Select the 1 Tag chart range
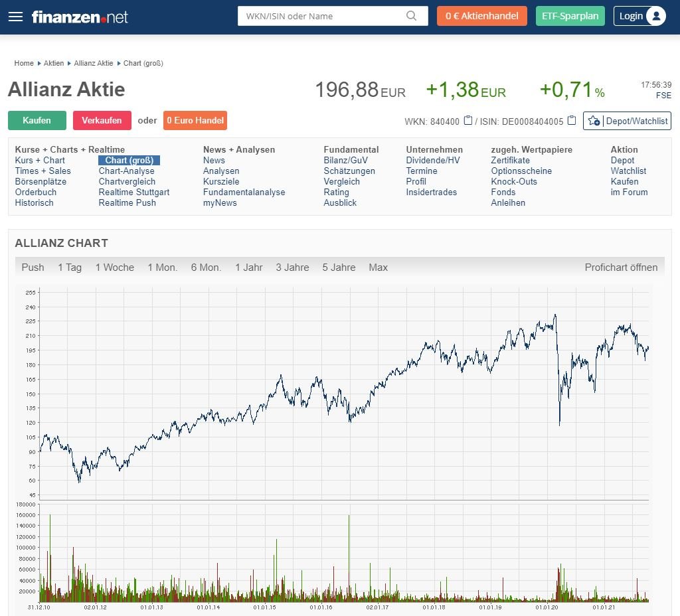 tap(70, 268)
